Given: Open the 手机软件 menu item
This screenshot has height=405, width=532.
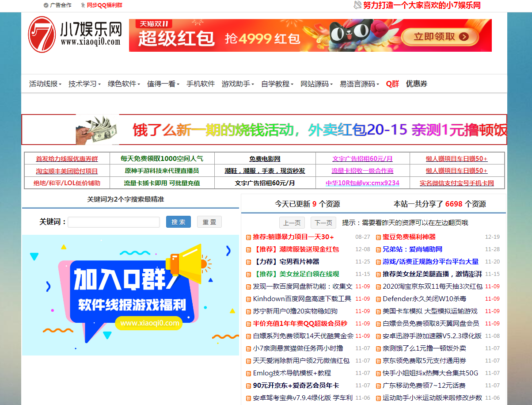Looking at the screenshot, I should pos(201,84).
